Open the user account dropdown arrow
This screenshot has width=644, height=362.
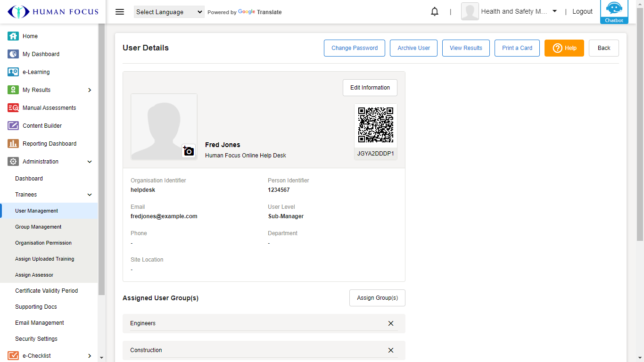pyautogui.click(x=554, y=11)
